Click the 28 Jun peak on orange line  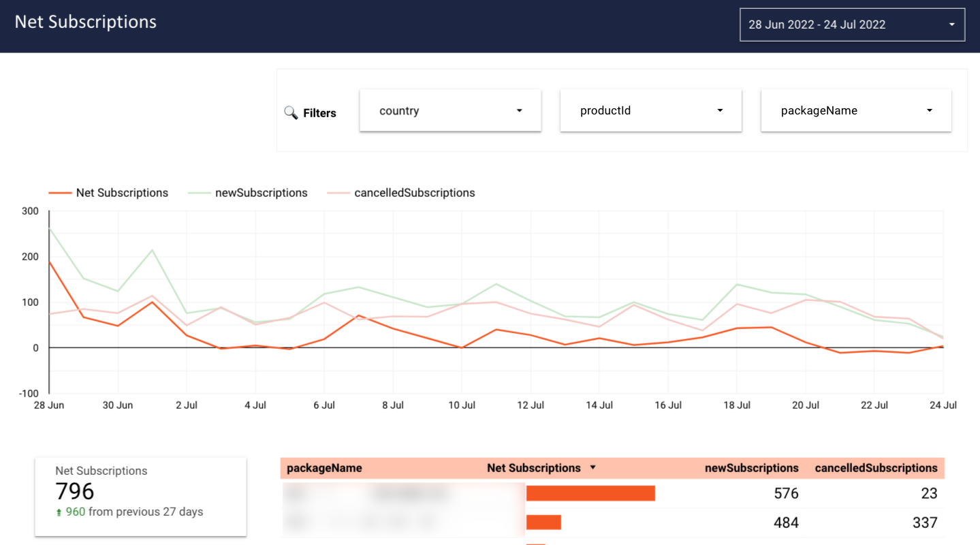point(50,262)
